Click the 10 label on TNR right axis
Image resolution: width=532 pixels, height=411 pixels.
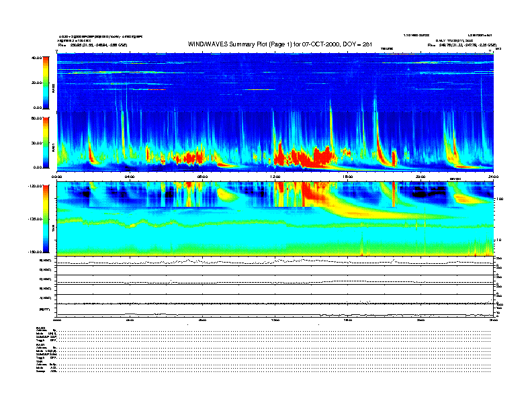[498, 240]
